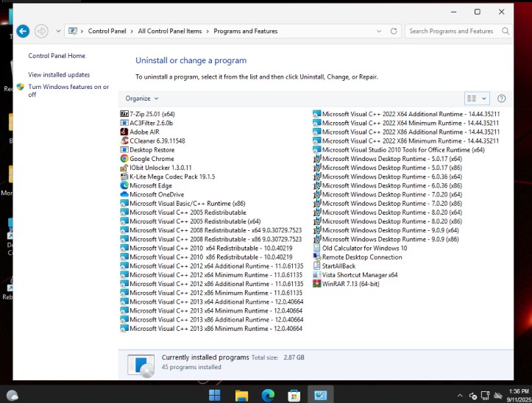Select the Google Chrome icon in list
This screenshot has height=403, width=532.
pyautogui.click(x=124, y=158)
